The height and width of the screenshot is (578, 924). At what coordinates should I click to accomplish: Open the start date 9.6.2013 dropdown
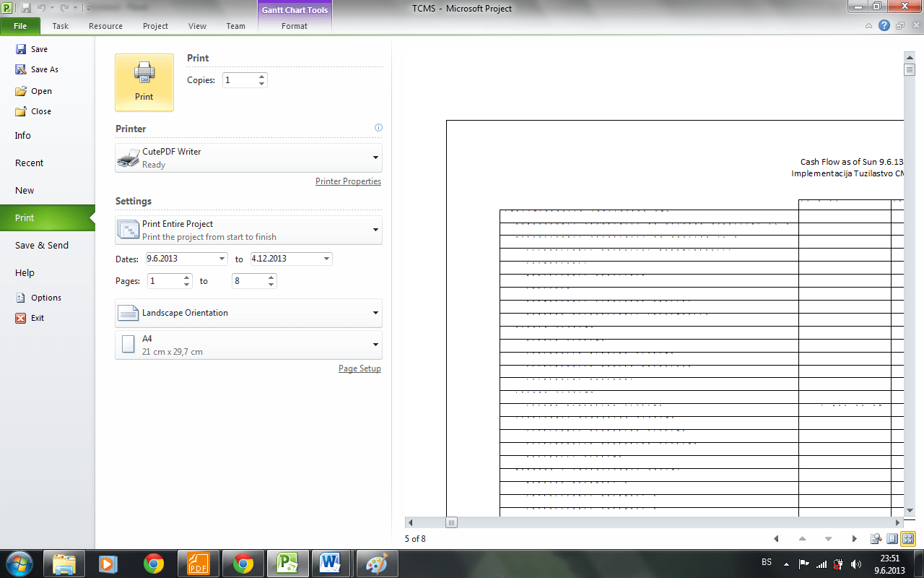coord(221,259)
